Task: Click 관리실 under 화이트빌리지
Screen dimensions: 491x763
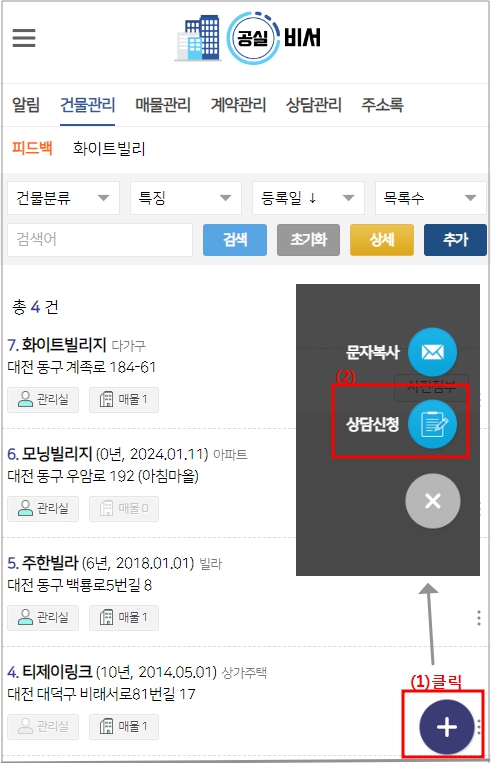Action: tap(43, 400)
